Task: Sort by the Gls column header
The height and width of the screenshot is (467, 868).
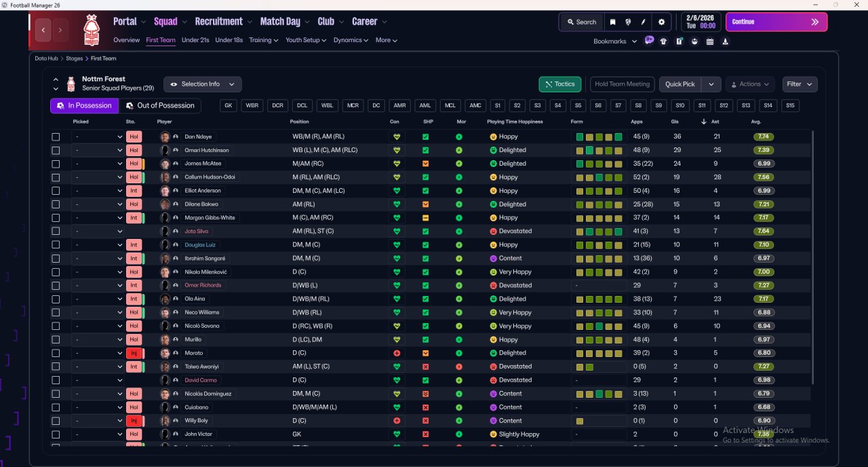Action: [675, 122]
